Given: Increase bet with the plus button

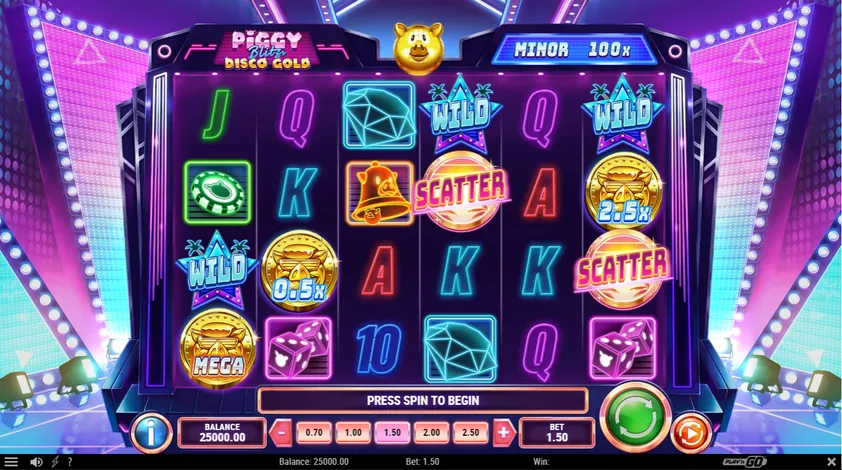Looking at the screenshot, I should tap(503, 432).
